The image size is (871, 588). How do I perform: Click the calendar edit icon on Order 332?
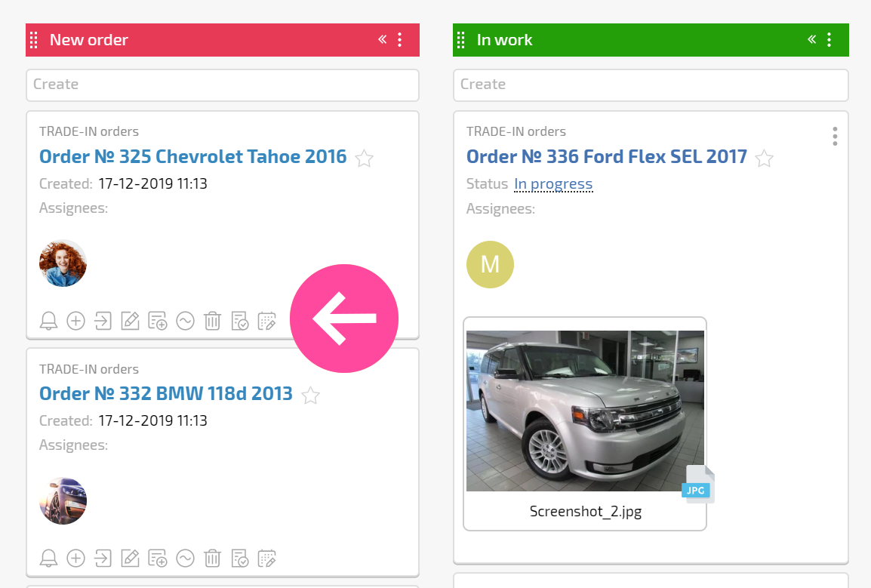(x=267, y=558)
